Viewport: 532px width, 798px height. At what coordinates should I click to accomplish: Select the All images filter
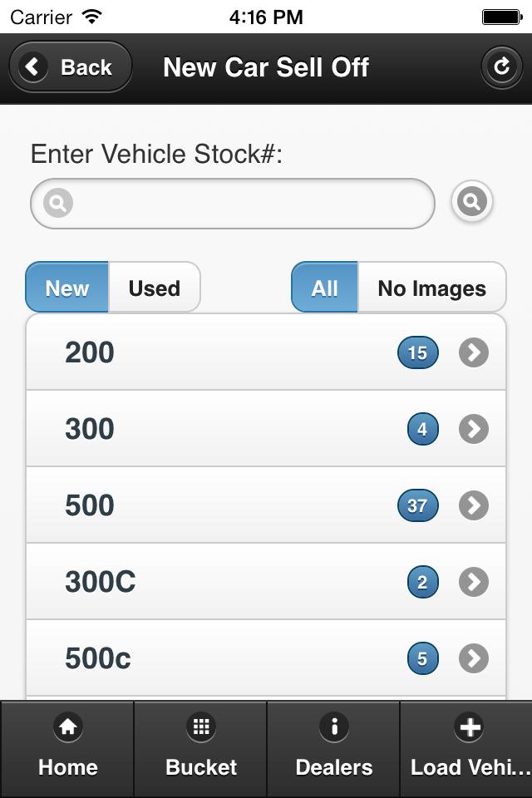tap(324, 288)
